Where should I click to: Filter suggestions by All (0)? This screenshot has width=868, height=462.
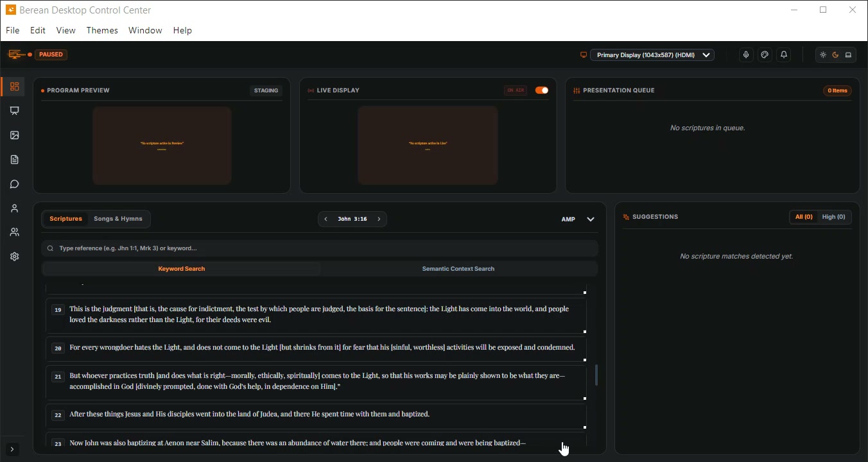pyautogui.click(x=804, y=217)
